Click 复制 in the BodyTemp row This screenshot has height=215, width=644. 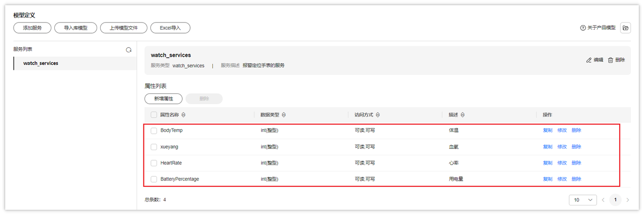click(x=547, y=131)
